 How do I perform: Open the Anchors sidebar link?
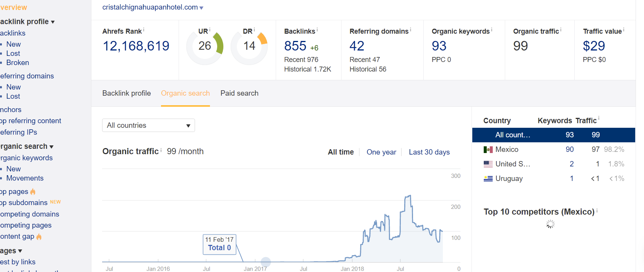(11, 110)
